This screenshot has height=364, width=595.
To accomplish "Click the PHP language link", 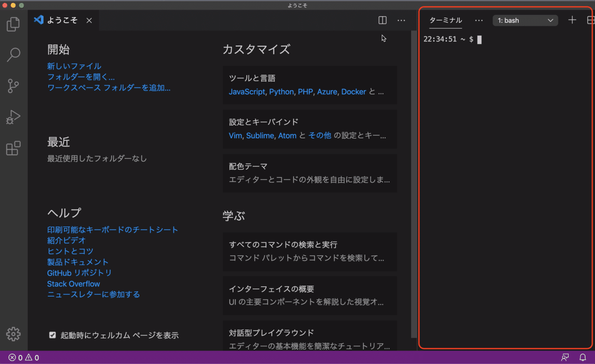I will click(x=305, y=92).
